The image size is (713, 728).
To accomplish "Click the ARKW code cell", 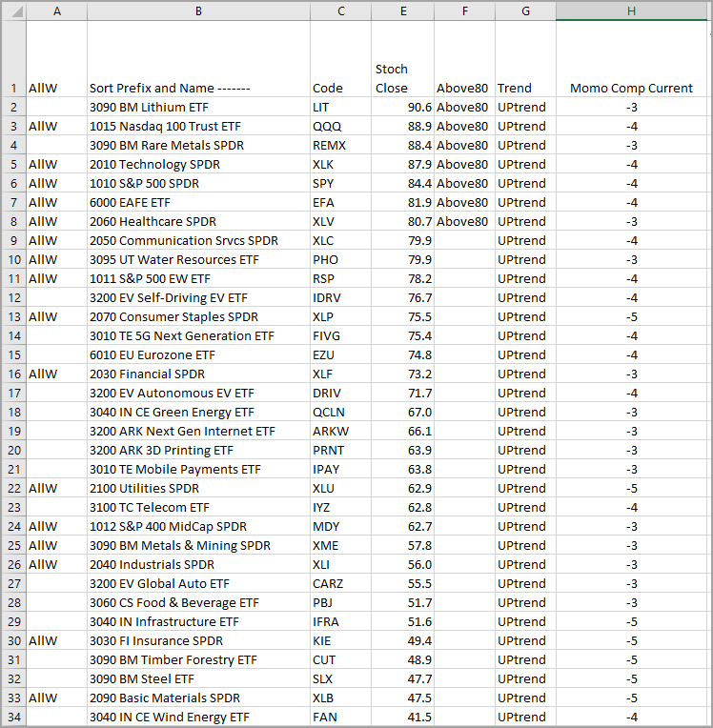I will point(341,431).
